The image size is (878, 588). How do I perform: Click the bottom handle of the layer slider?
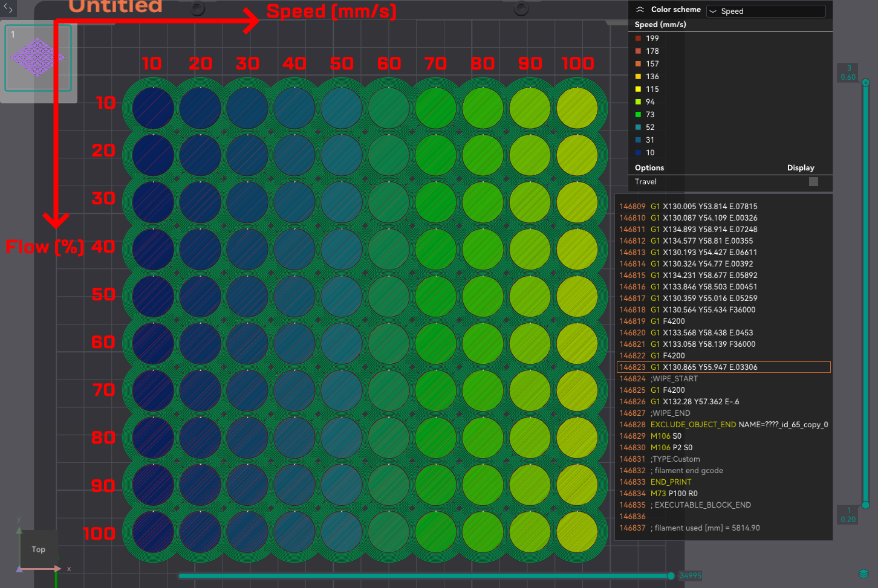(865, 505)
